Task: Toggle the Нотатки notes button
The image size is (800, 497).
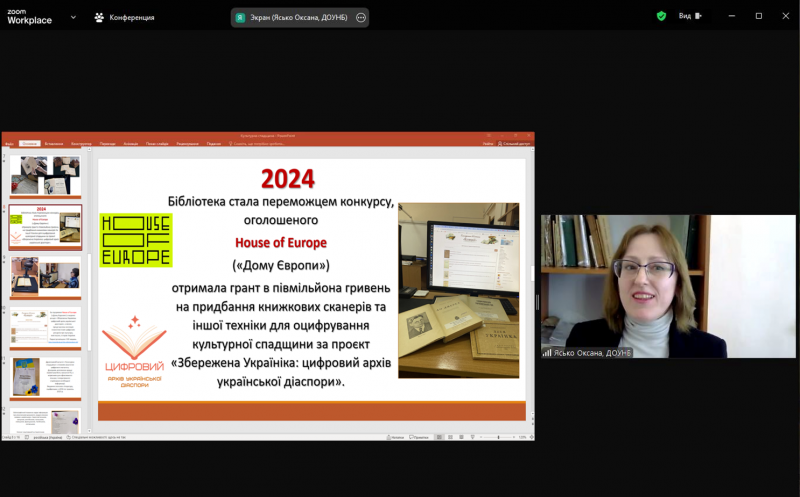Action: tap(395, 437)
